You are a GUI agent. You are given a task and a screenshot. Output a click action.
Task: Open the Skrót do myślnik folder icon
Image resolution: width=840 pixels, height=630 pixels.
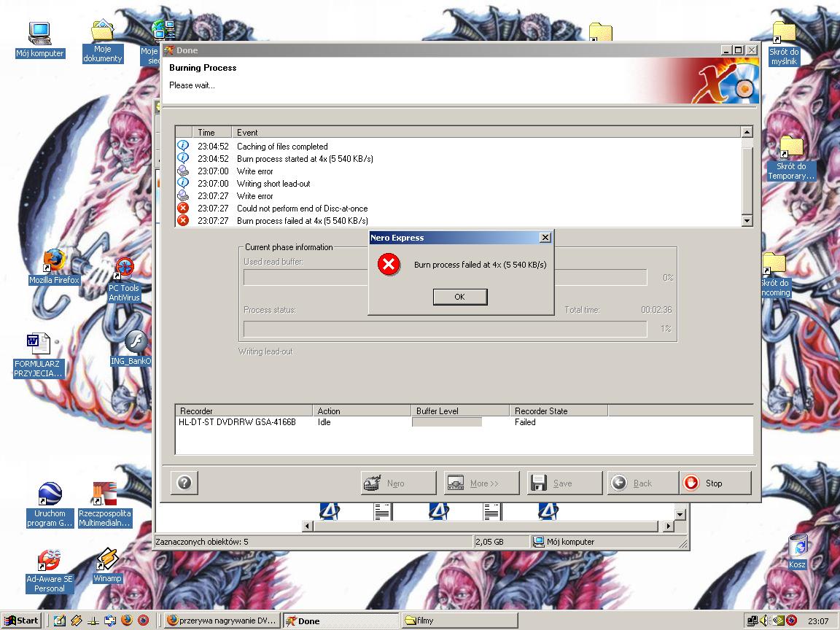[x=784, y=44]
